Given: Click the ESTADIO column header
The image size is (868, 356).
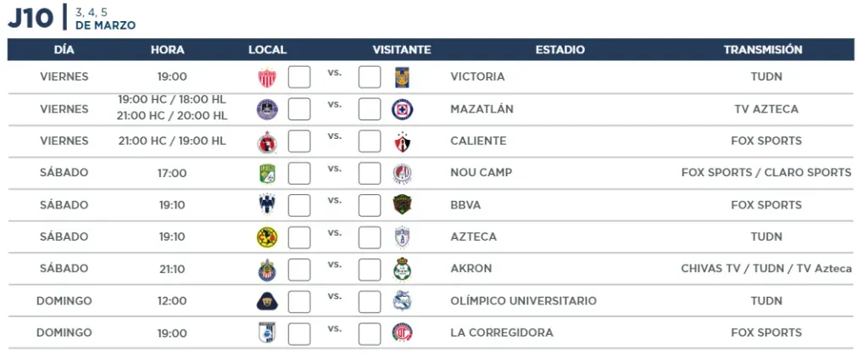Looking at the screenshot, I should point(559,49).
